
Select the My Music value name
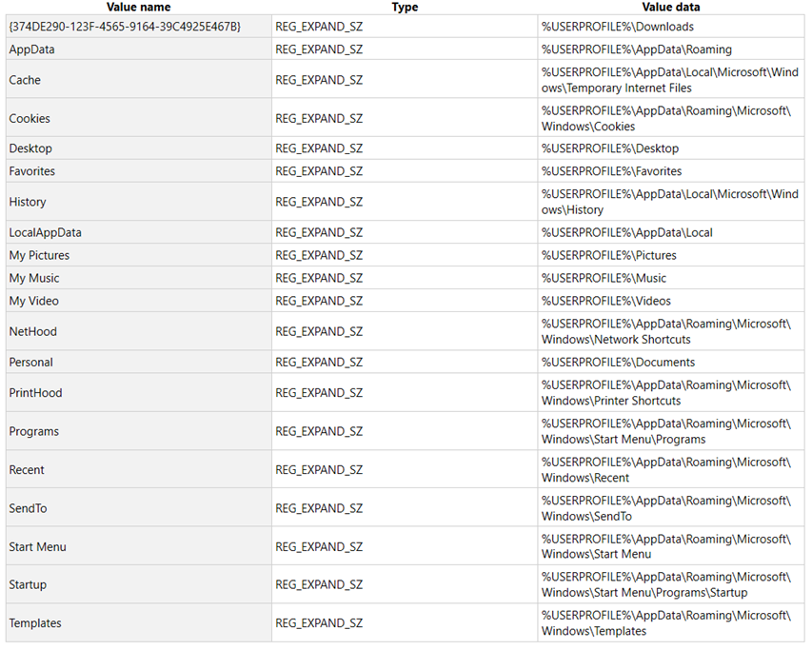[34, 278]
